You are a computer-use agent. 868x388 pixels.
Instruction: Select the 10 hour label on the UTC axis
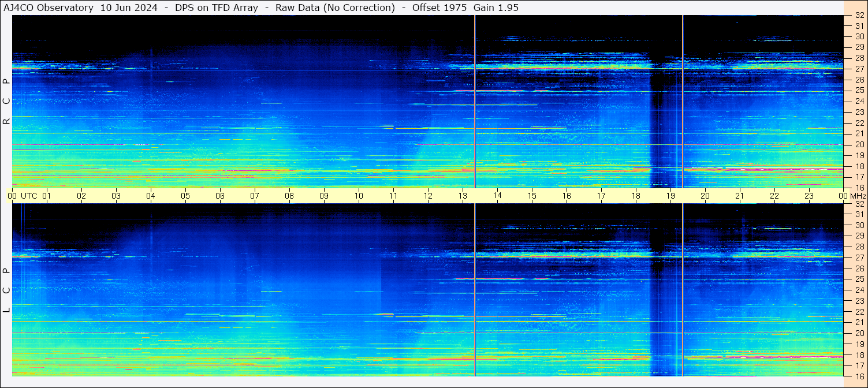[359, 196]
